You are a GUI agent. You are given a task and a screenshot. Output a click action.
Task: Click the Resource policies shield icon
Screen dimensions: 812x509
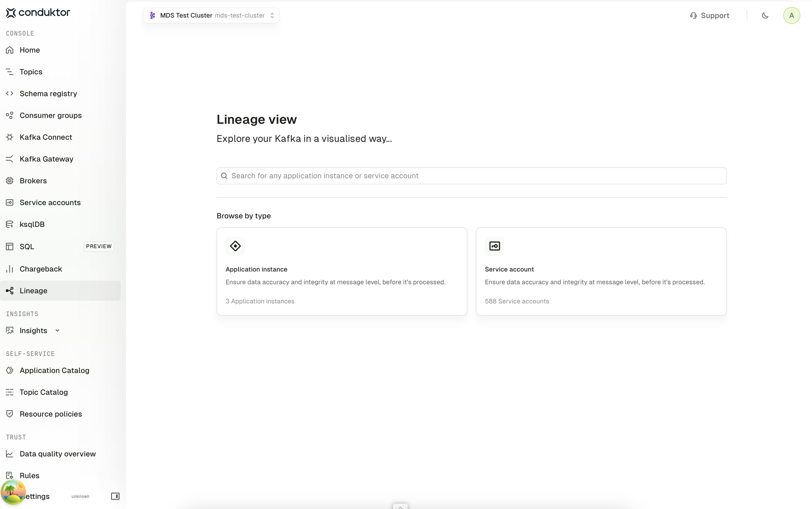[10, 414]
